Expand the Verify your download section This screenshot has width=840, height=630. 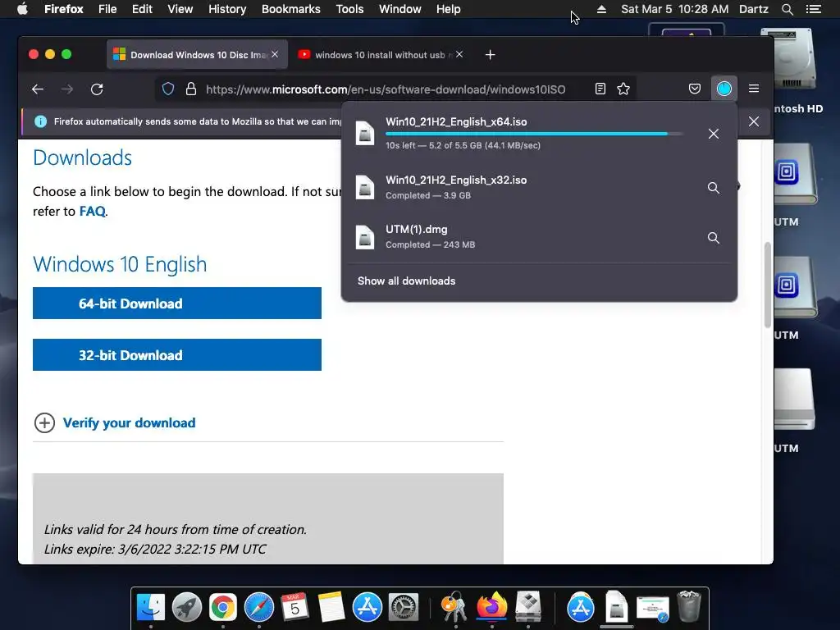114,422
